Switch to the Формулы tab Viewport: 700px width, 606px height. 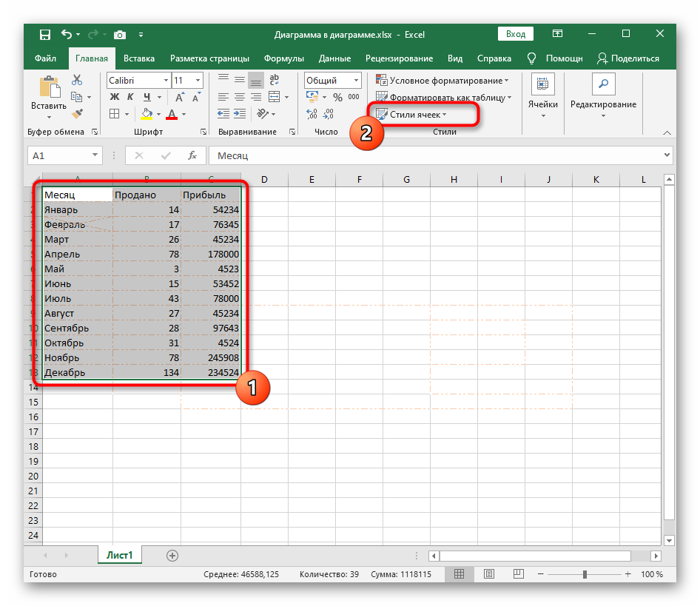(283, 58)
